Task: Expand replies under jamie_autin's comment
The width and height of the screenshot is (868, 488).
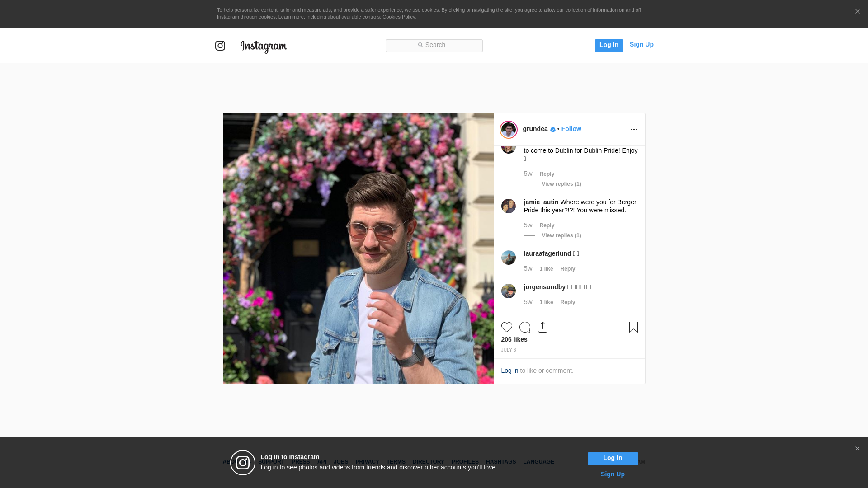Action: 561,235
